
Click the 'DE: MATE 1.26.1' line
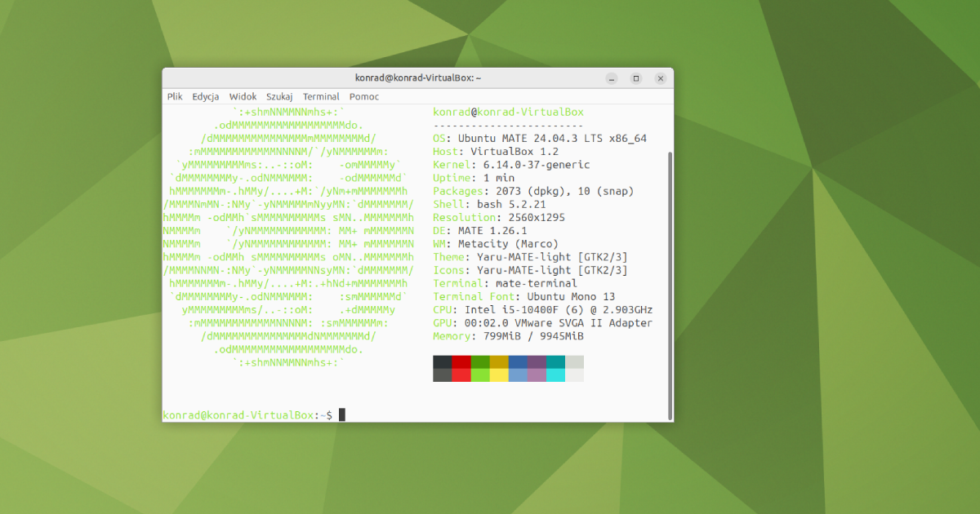(480, 230)
